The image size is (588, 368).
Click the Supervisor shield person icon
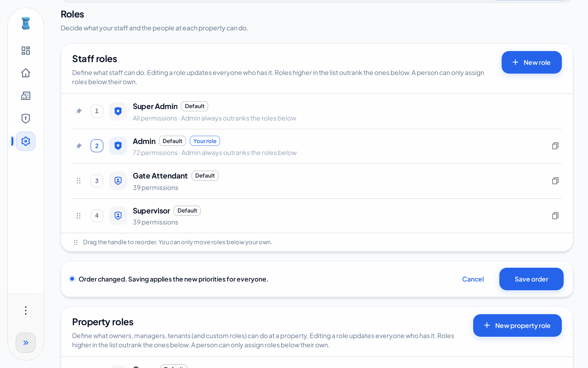coord(118,216)
